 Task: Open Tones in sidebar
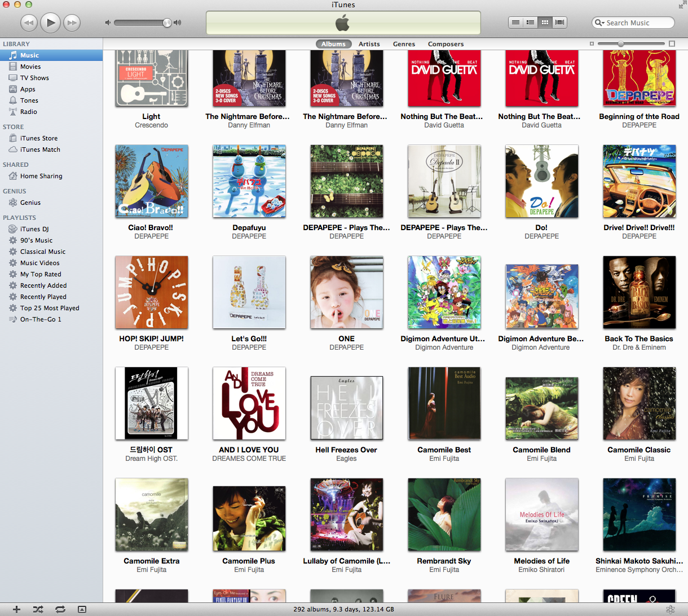[51, 100]
